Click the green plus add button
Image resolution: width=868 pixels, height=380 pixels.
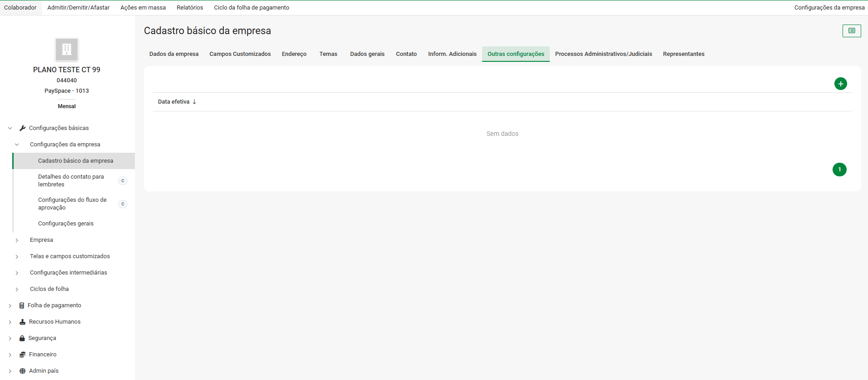(840, 84)
